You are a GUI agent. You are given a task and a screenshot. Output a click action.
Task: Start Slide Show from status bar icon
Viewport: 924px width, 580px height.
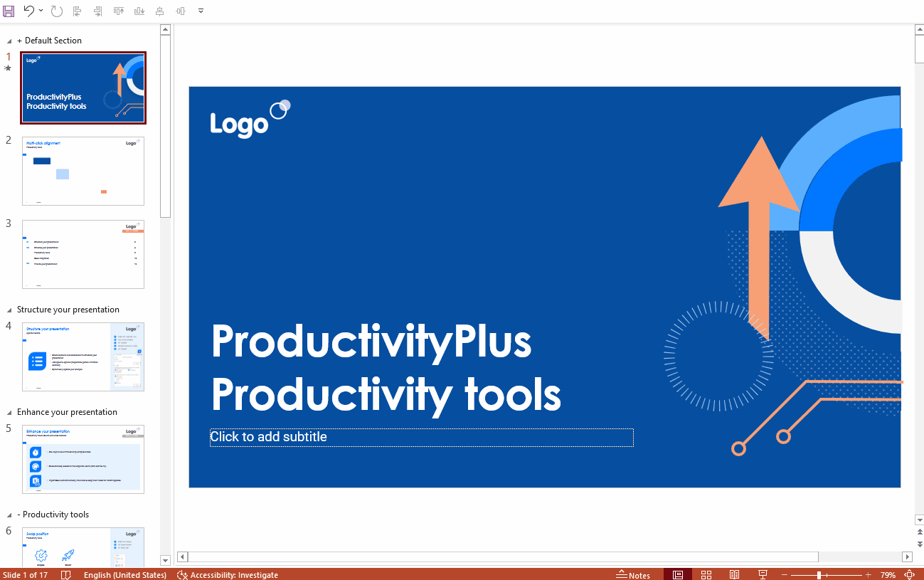point(763,574)
